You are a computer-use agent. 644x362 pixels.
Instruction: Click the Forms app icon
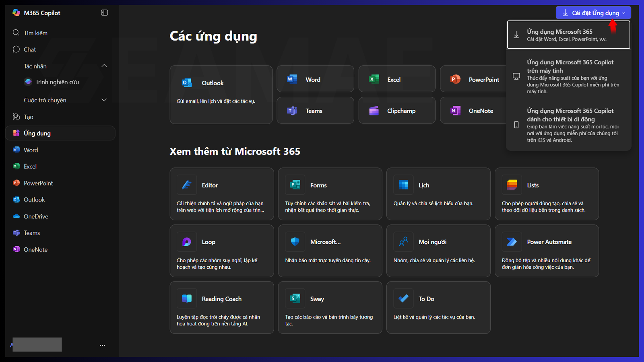295,185
